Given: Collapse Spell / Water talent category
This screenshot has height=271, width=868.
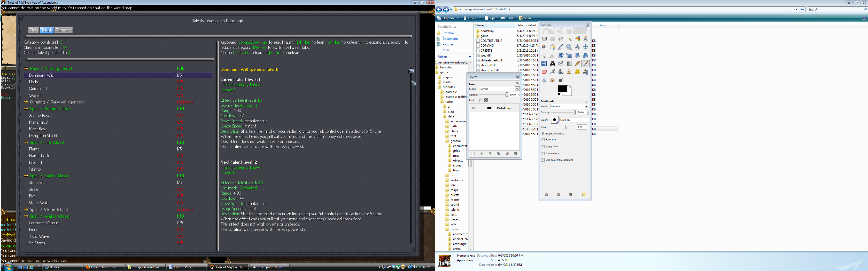Looking at the screenshot, I should point(26,216).
